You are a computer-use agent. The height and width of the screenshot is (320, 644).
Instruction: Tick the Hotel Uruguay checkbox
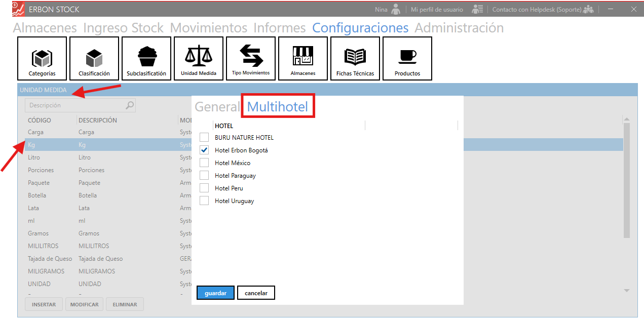[204, 201]
